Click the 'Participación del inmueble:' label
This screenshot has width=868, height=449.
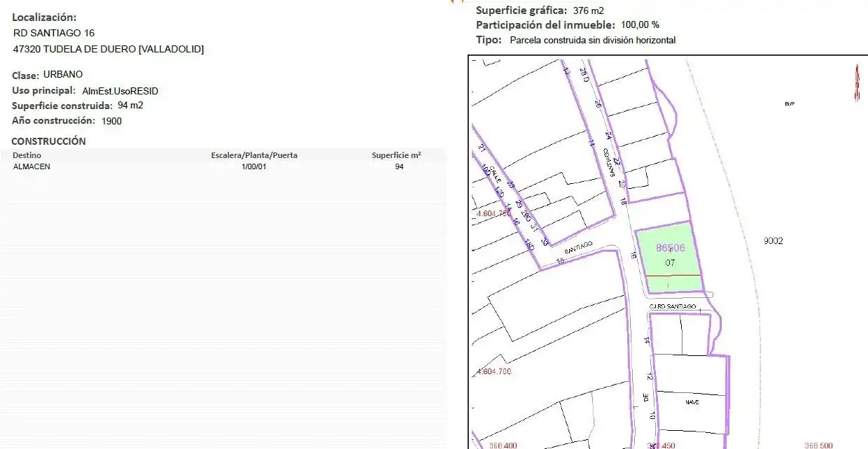click(546, 25)
